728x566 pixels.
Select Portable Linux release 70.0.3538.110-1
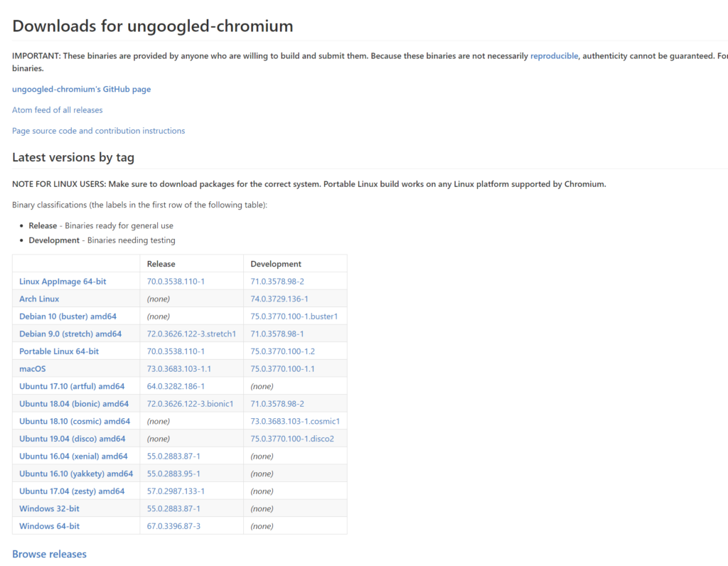[176, 351]
